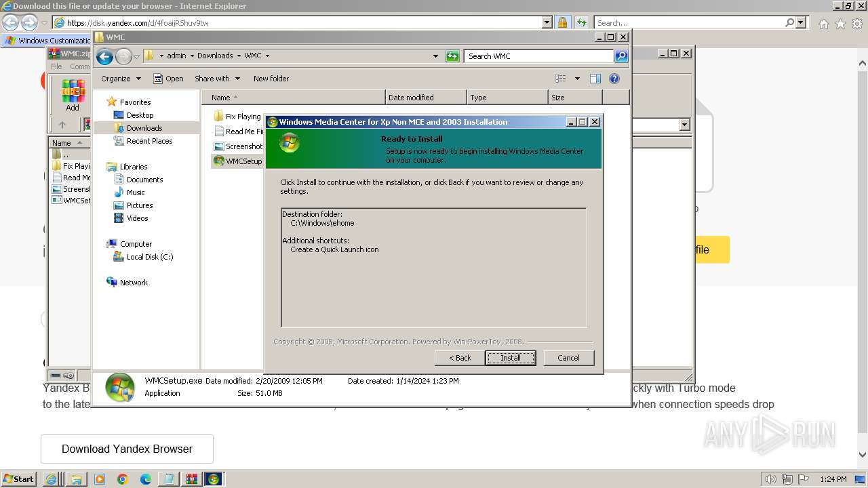The width and height of the screenshot is (868, 488).
Task: Open Explorer address bar history dropdown
Action: [x=435, y=56]
